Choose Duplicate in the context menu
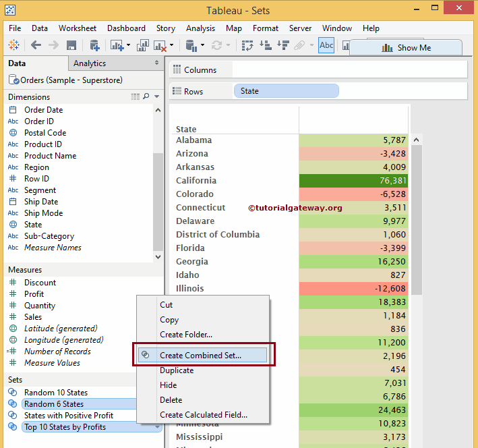478x448 pixels. (x=177, y=370)
